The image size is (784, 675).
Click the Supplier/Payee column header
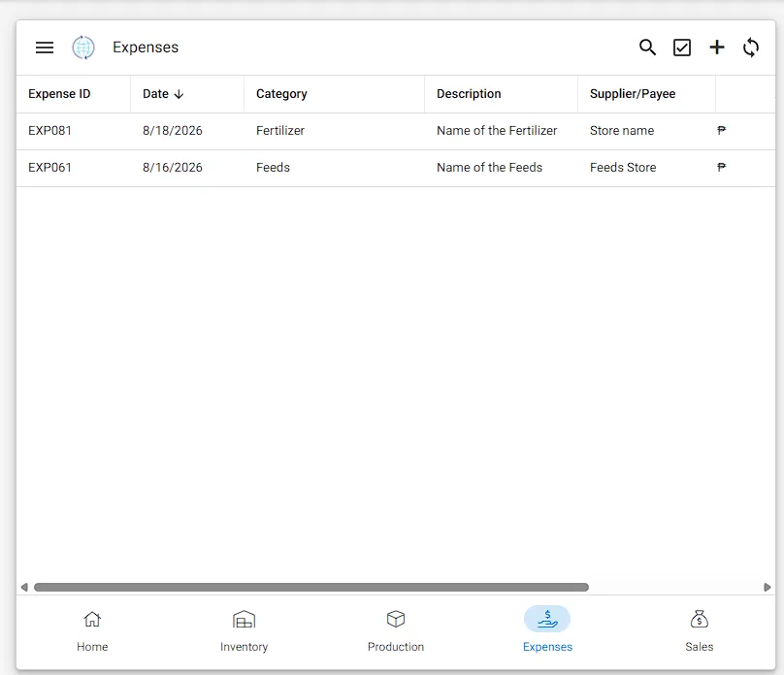[x=633, y=94]
